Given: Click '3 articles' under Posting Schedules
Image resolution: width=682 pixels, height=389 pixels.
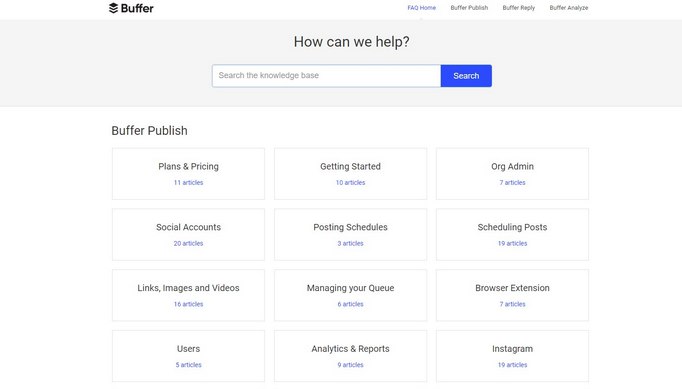Looking at the screenshot, I should coord(350,244).
